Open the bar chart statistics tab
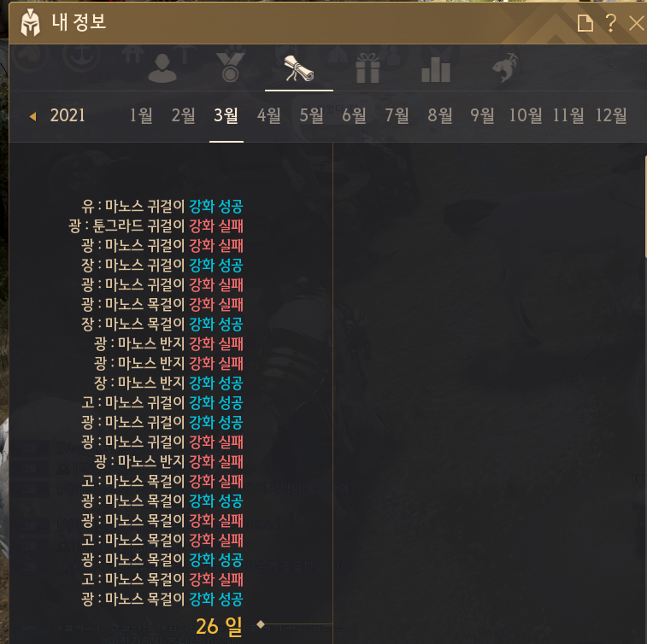The image size is (647, 644). coord(436,69)
